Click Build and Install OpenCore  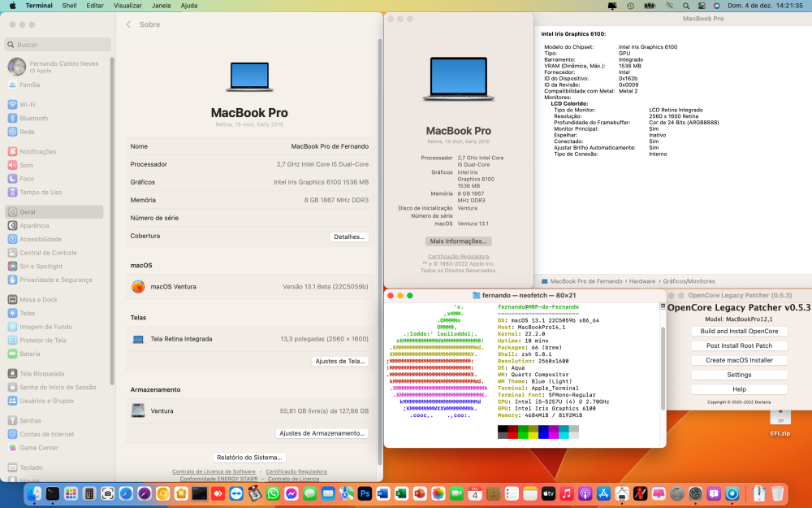(739, 331)
